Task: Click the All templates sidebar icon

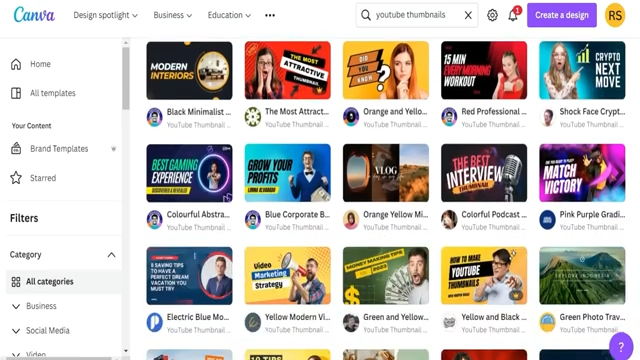Action: [x=16, y=93]
